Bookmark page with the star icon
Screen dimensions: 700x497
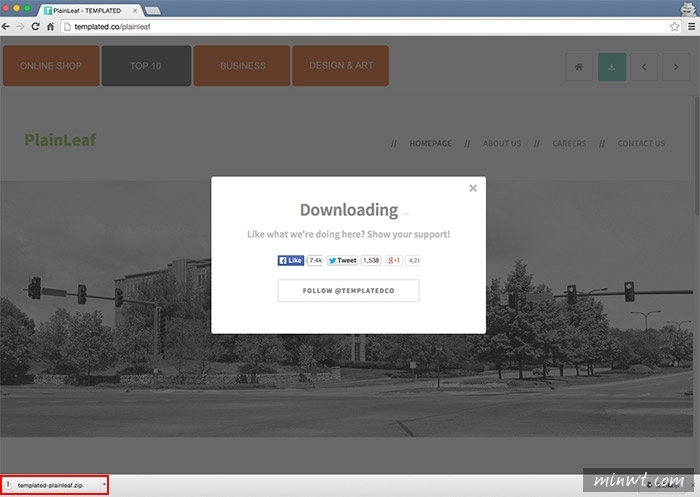click(x=674, y=27)
